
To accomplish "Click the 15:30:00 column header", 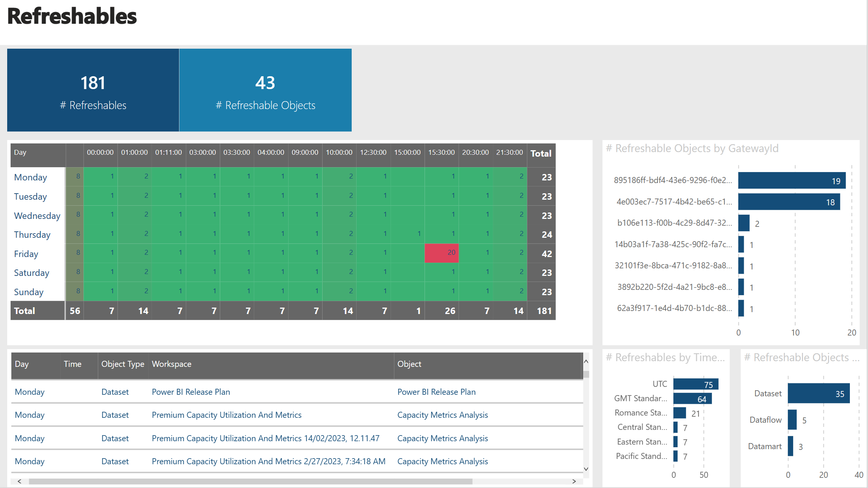I will click(441, 152).
